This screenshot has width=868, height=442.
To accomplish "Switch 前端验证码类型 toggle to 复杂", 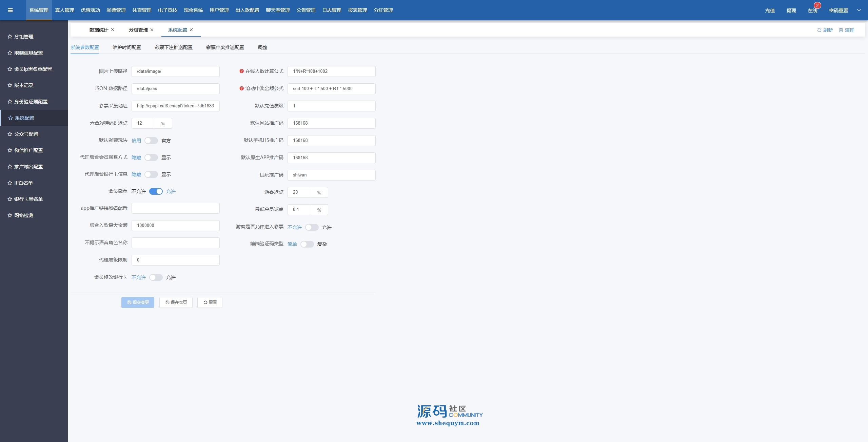I will tap(307, 244).
